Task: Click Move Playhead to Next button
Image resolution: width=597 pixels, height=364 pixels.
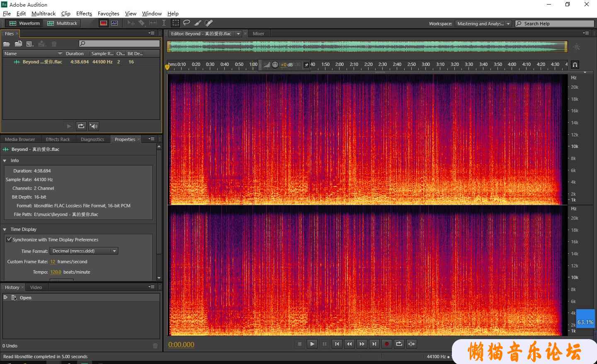Action: point(374,344)
